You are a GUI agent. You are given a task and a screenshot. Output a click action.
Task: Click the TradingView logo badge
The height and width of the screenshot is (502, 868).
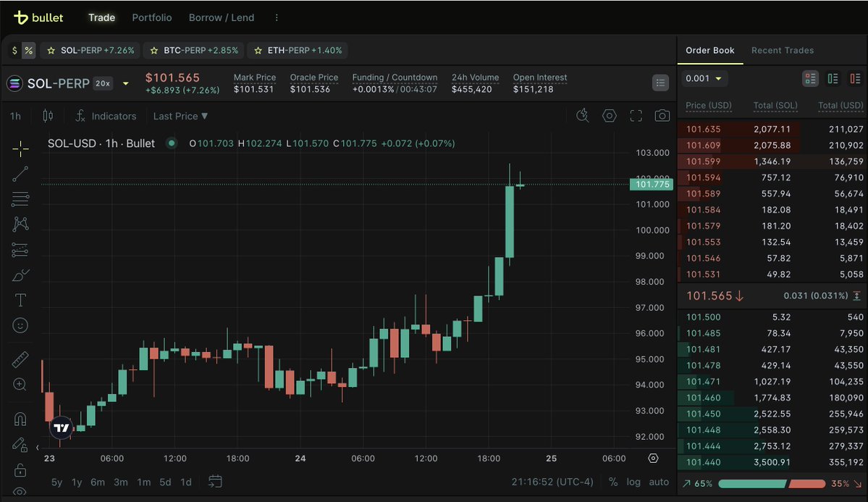click(x=62, y=428)
